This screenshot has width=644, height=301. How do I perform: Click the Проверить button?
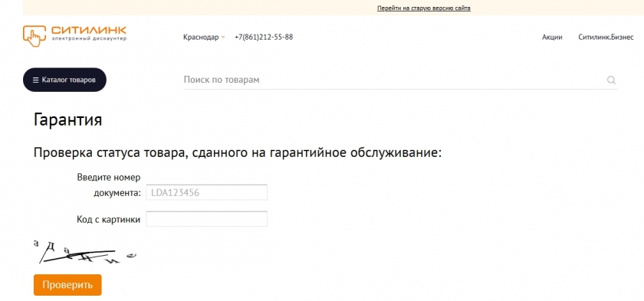coord(67,285)
